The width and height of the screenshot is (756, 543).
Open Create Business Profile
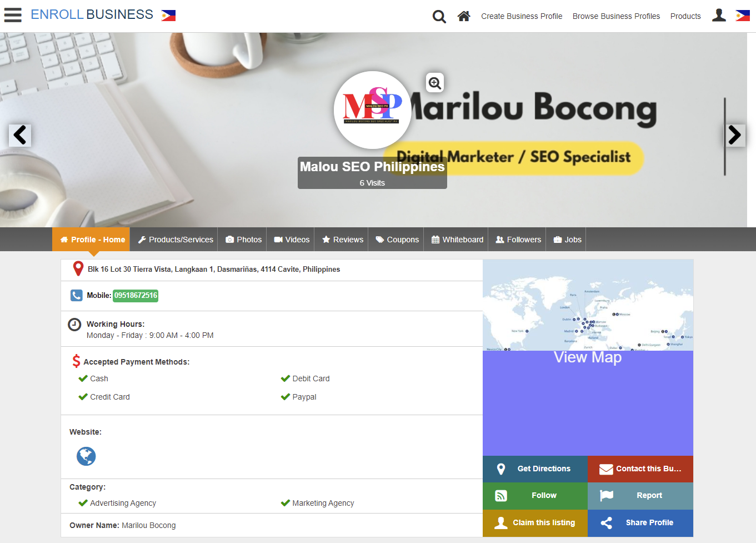[x=522, y=16]
